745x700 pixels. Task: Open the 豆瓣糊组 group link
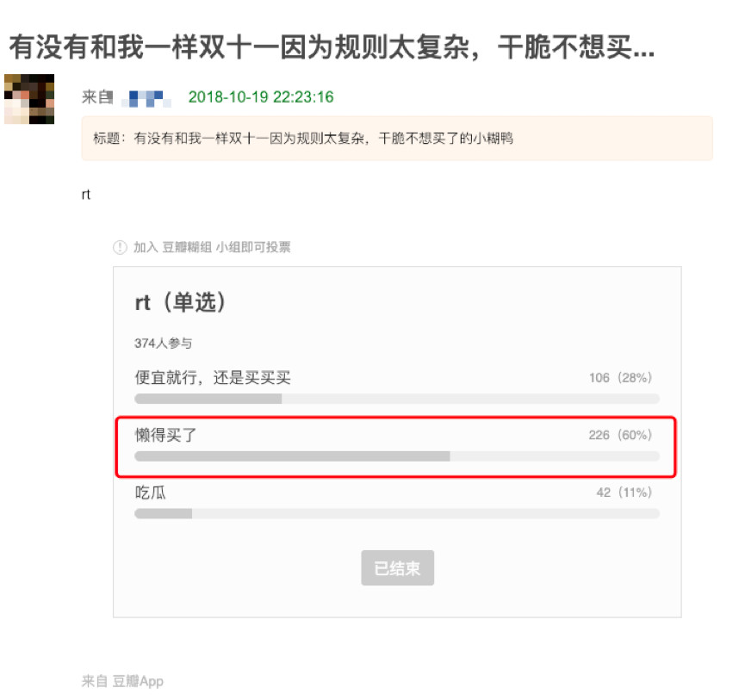coord(187,247)
